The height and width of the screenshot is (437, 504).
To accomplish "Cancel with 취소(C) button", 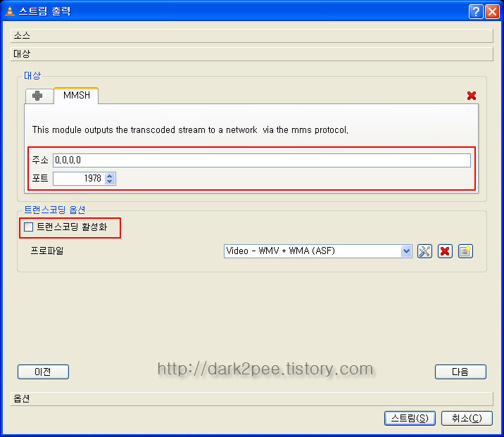I will 467,418.
